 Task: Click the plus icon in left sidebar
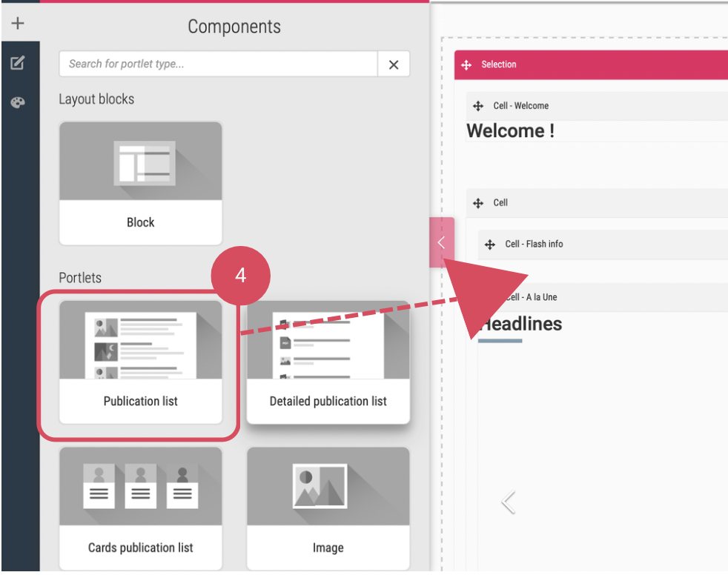click(x=18, y=24)
